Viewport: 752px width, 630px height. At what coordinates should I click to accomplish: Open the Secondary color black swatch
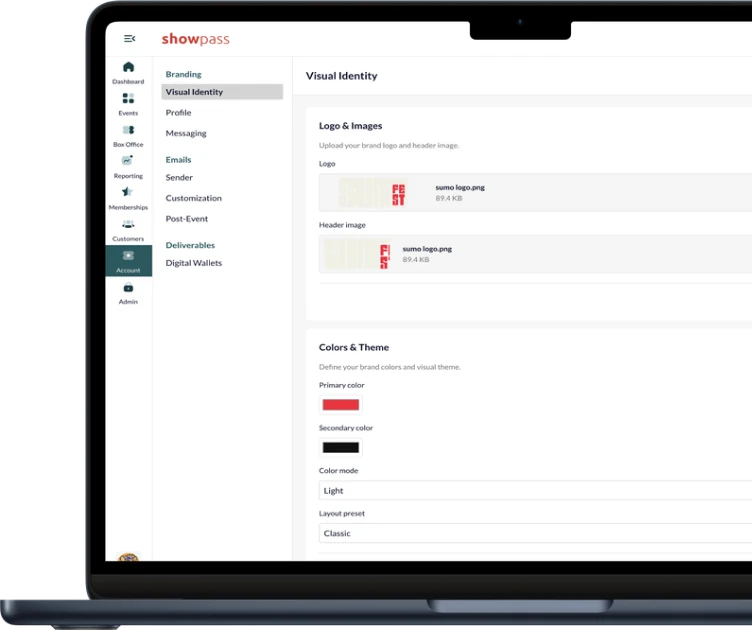341,447
